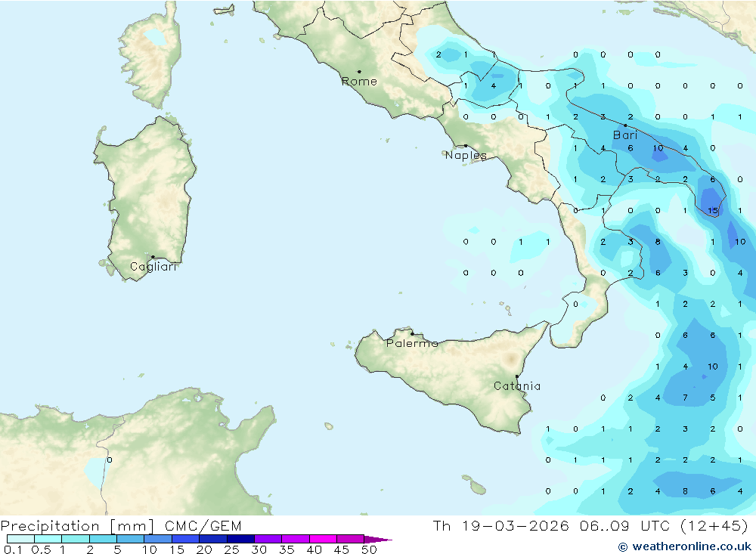Click the '35' legend scale label
This screenshot has width=756, height=554.
(287, 549)
